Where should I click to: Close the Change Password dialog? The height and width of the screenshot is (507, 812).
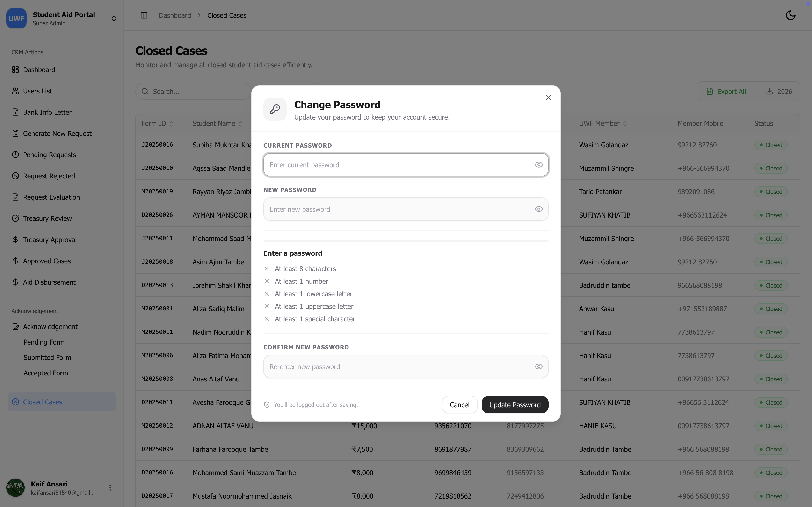pyautogui.click(x=549, y=98)
